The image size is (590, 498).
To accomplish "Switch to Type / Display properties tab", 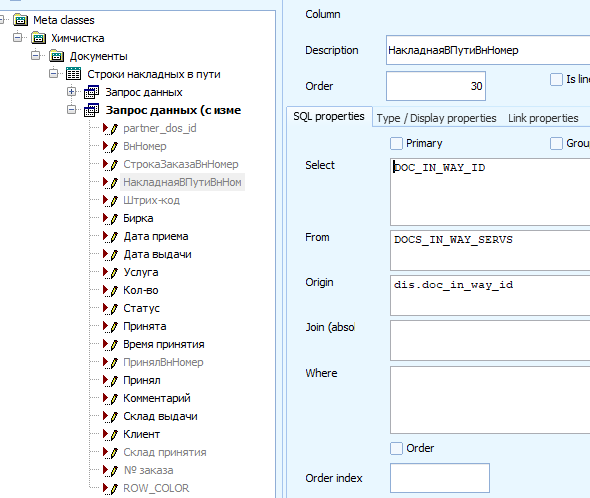I will pos(436,118).
